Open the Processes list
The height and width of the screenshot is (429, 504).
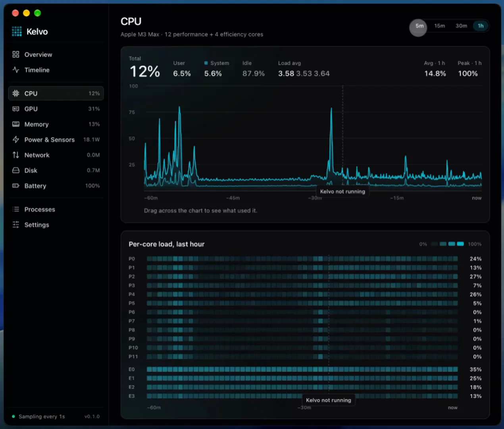tap(56, 209)
